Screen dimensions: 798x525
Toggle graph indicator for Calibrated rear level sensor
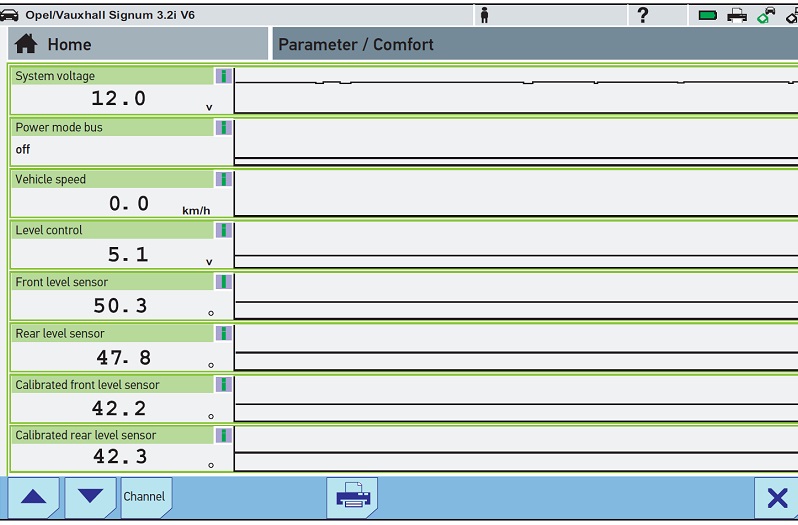click(x=224, y=435)
